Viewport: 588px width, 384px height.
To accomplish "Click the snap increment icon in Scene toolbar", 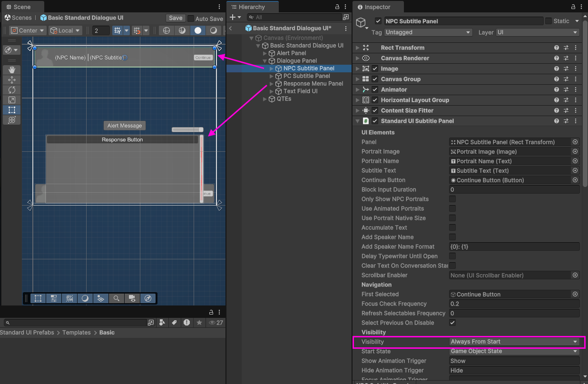I will pyautogui.click(x=137, y=30).
